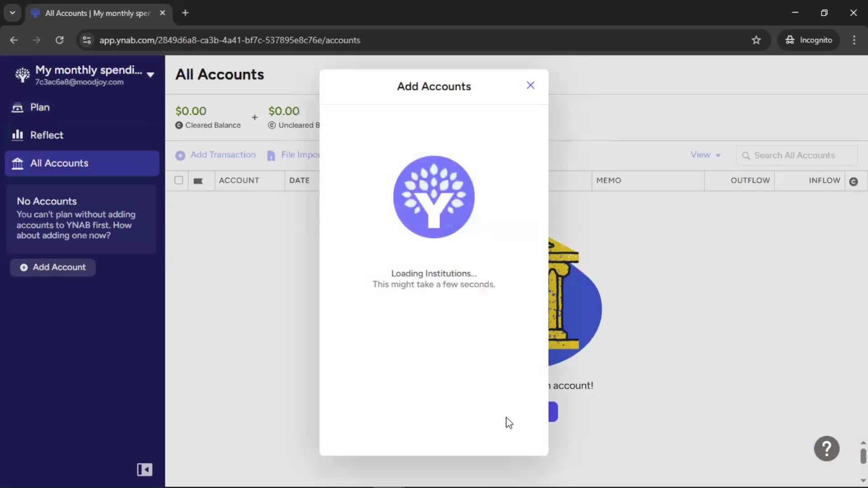This screenshot has height=488, width=868.
Task: Expand the plan name dropdown arrow
Action: 151,75
